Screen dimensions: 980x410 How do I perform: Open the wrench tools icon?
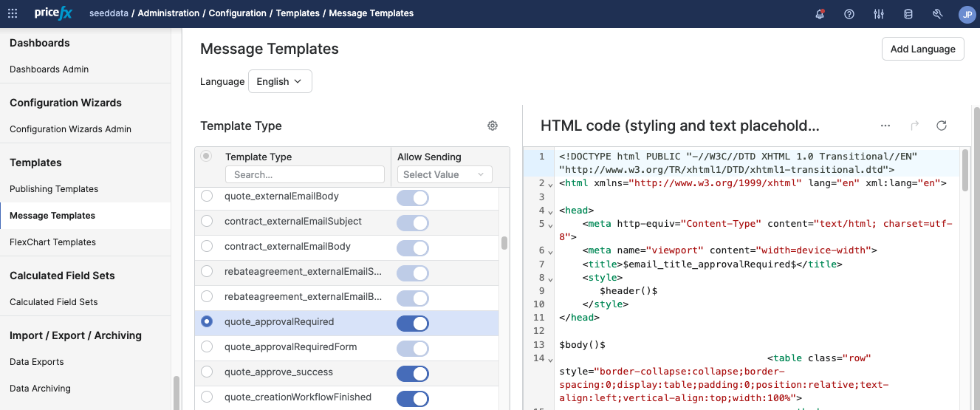point(938,13)
